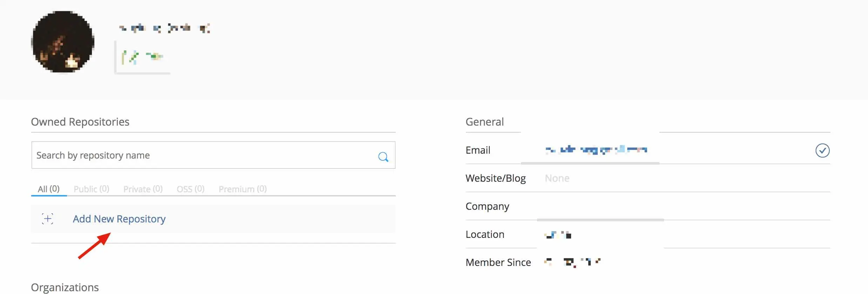Open the Private (0) tab
This screenshot has width=868, height=294.
pos(143,189)
